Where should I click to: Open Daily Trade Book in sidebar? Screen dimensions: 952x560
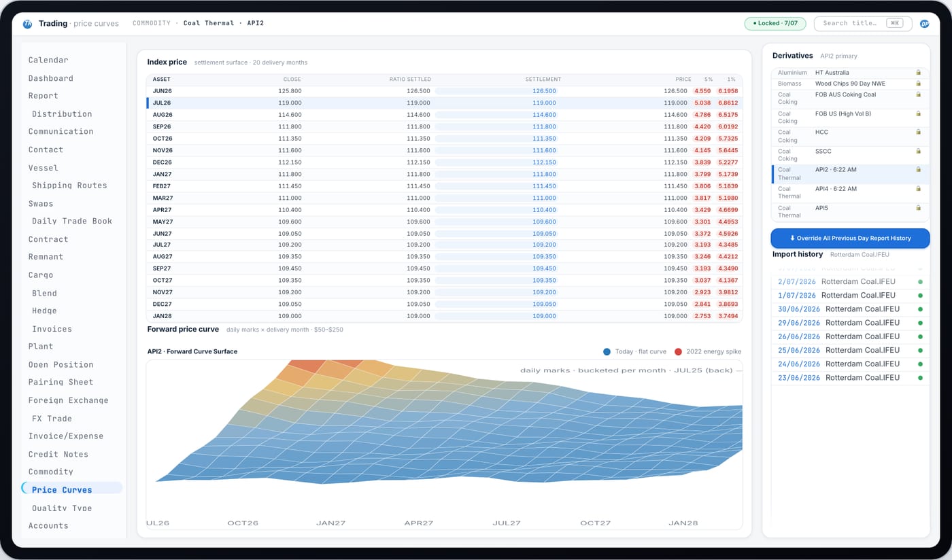click(x=72, y=221)
